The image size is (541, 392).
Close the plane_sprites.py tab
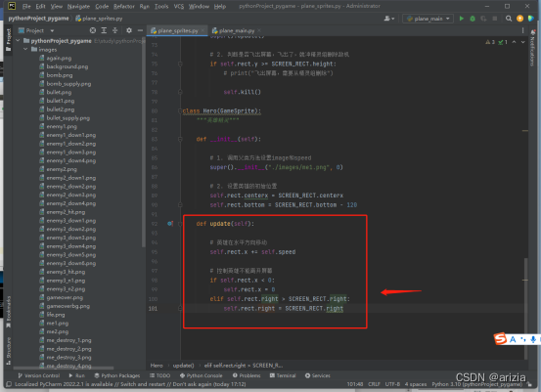tap(203, 30)
